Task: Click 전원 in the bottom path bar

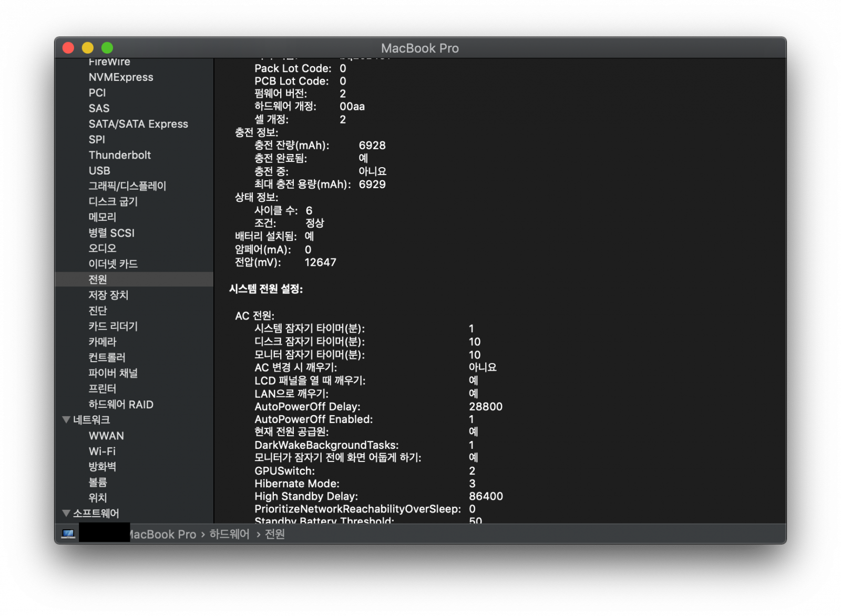Action: click(x=275, y=534)
